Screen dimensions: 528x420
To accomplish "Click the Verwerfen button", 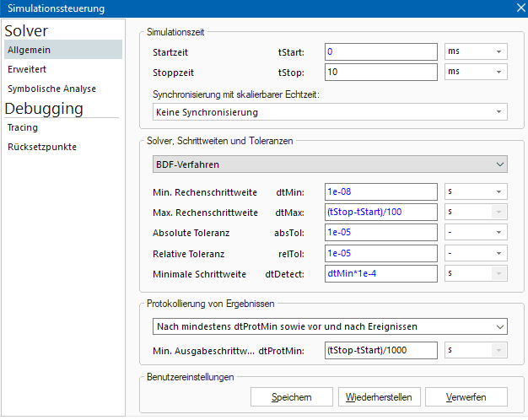I will coord(466,396).
